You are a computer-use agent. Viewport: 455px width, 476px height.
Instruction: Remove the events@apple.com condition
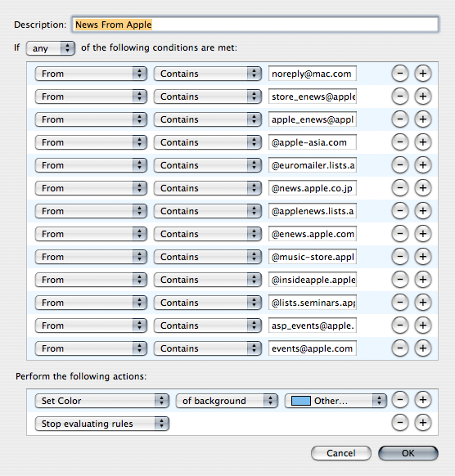[x=400, y=348]
